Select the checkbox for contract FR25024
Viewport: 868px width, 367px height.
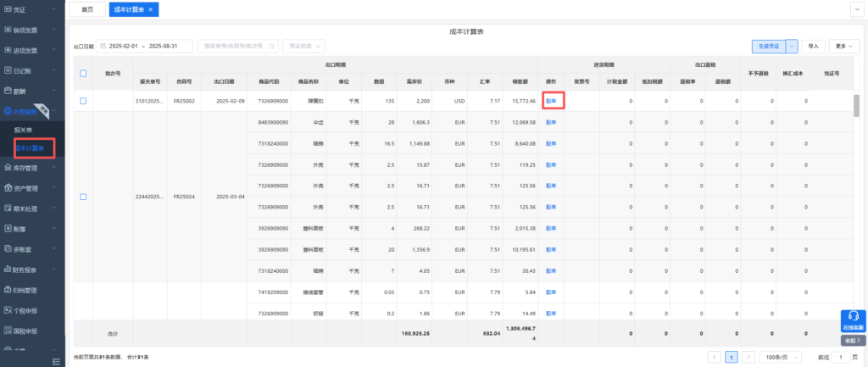coord(82,197)
